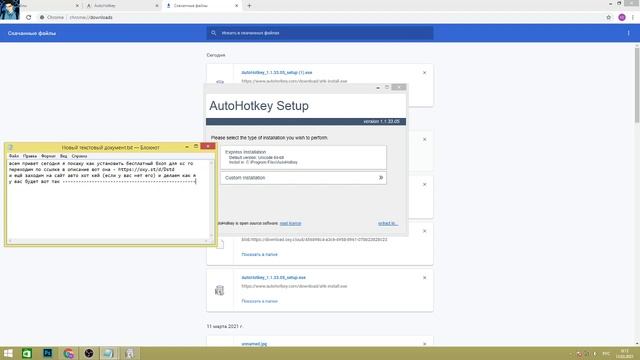Open the File menu in Notepad
640x360 pixels.
(14, 156)
